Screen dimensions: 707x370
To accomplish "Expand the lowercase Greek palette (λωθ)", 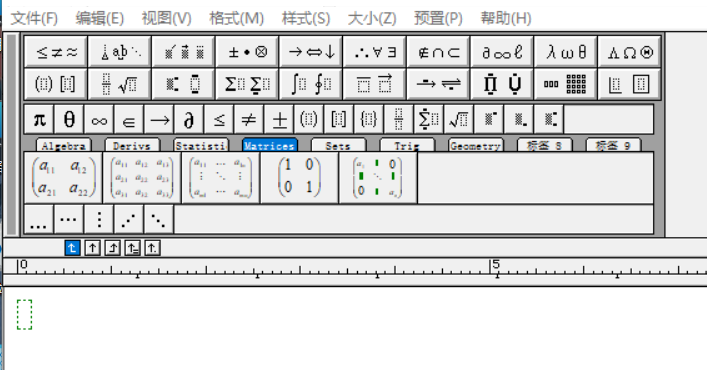I will click(566, 52).
